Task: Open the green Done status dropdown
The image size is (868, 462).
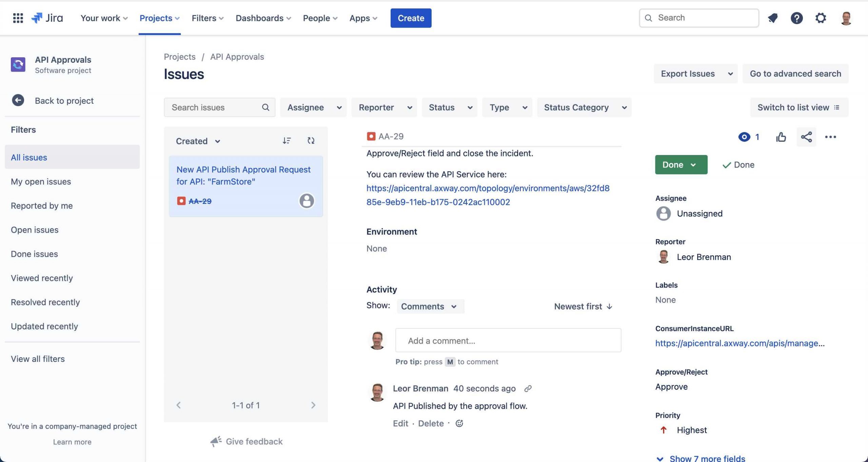Action: point(681,165)
